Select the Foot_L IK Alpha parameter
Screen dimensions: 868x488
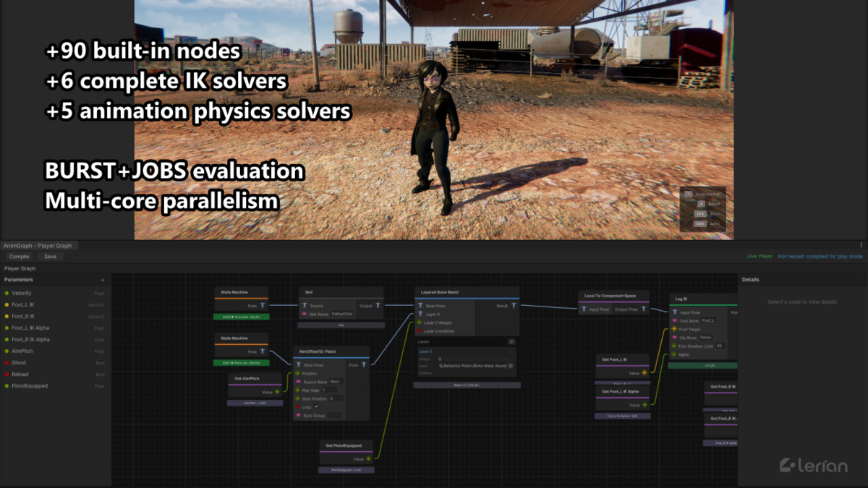point(55,328)
